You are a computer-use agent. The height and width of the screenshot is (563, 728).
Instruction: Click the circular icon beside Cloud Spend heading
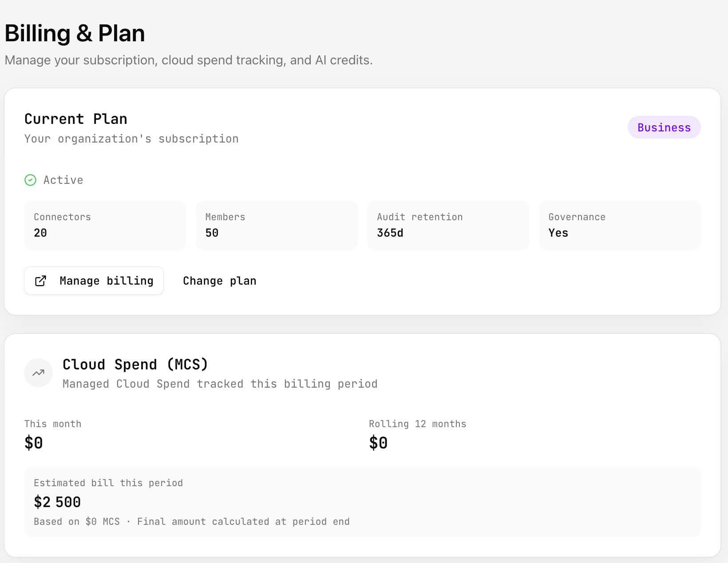click(x=38, y=373)
